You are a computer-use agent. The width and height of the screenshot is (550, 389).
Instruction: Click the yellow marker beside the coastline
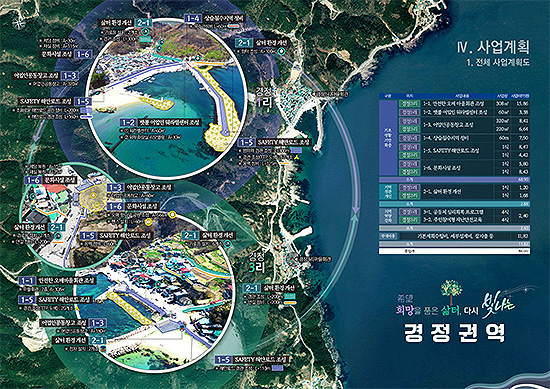pos(297,158)
